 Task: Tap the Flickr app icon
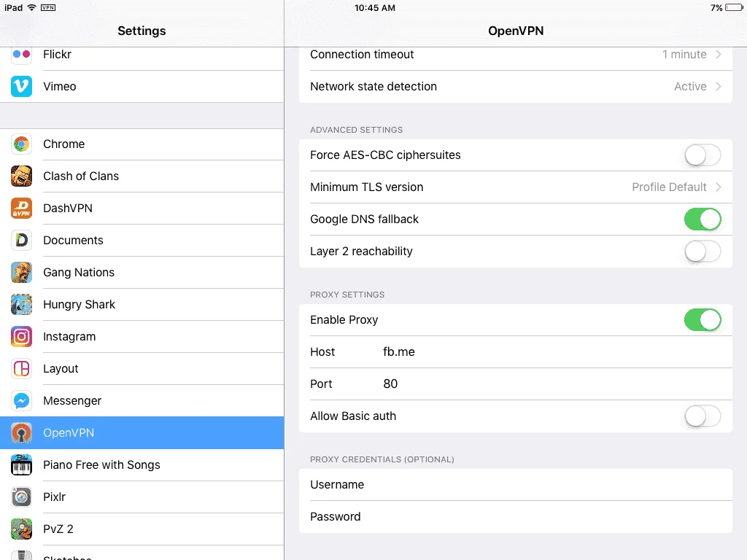coord(21,54)
